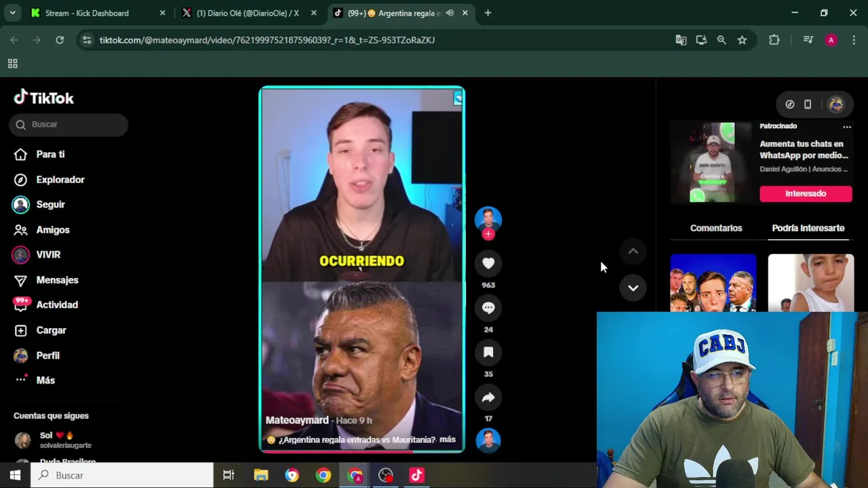This screenshot has height=488, width=868.
Task: Go to the next video with down chevron
Action: pyautogui.click(x=633, y=288)
